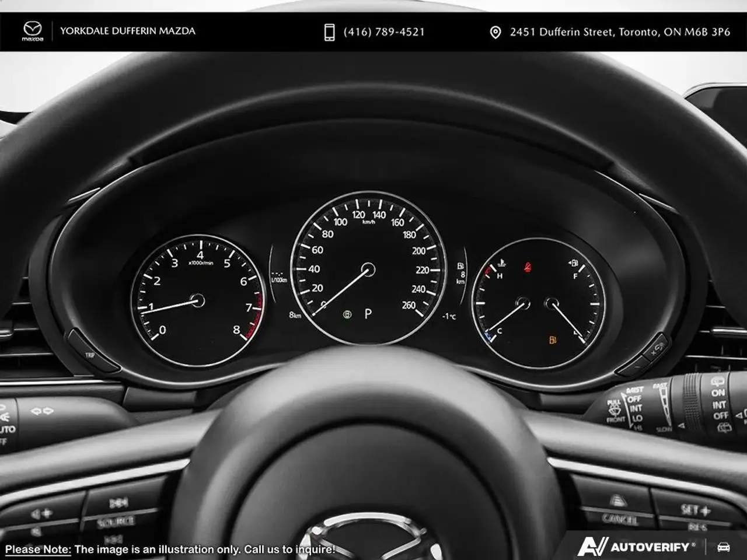This screenshot has width=747, height=560.
Task: Click the orange low fuel warning icon
Action: click(x=553, y=339)
